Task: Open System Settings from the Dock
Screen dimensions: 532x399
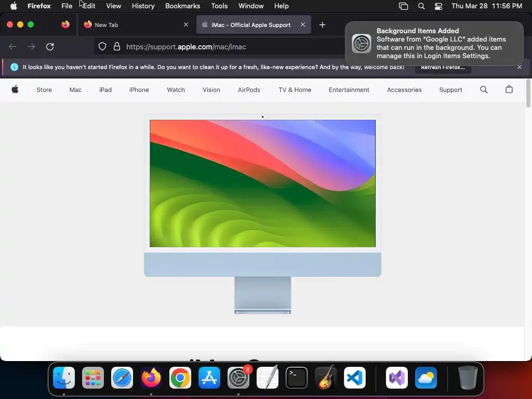Action: point(238,378)
